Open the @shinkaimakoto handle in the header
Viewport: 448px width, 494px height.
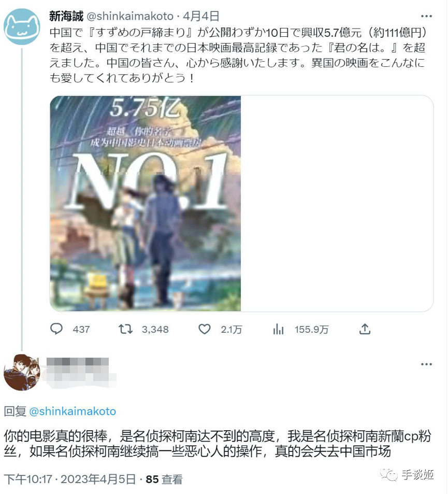[x=129, y=16]
